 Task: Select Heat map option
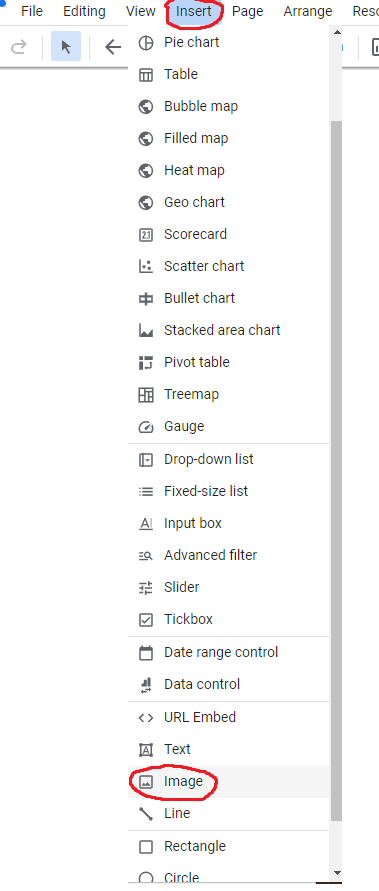point(228,170)
